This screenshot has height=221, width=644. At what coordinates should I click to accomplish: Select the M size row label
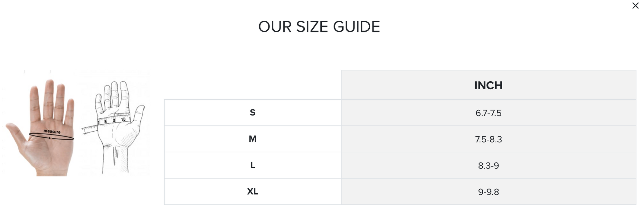point(252,139)
